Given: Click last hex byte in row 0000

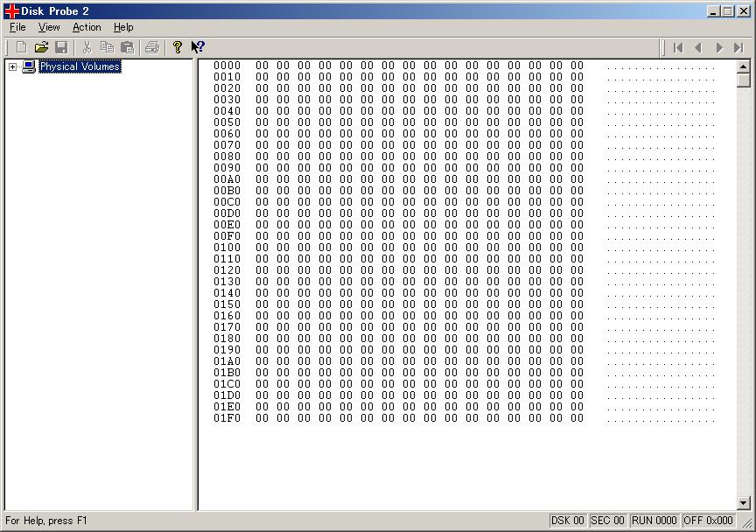Looking at the screenshot, I should [577, 66].
